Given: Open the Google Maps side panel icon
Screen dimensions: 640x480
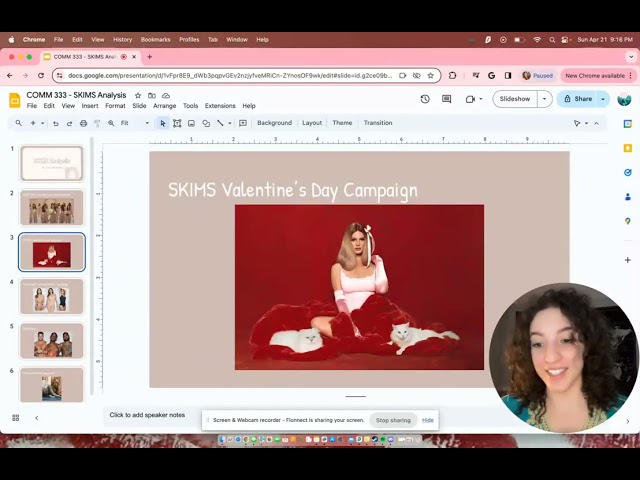Looking at the screenshot, I should click(x=628, y=221).
